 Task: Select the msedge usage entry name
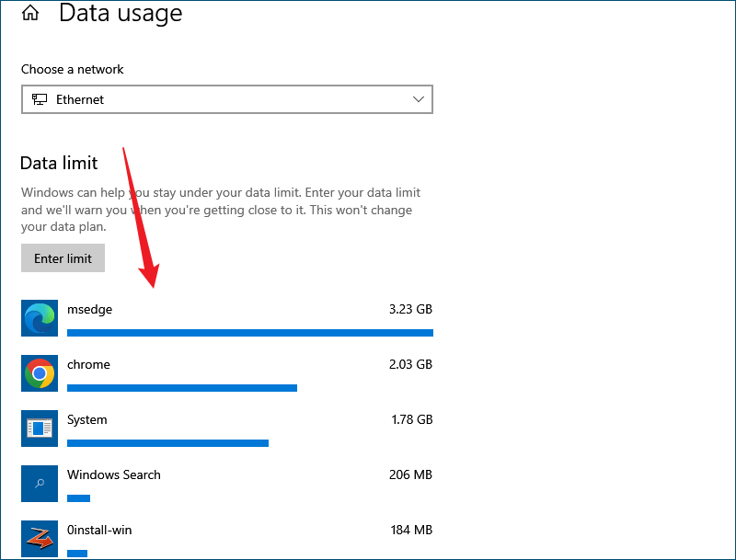tap(89, 310)
